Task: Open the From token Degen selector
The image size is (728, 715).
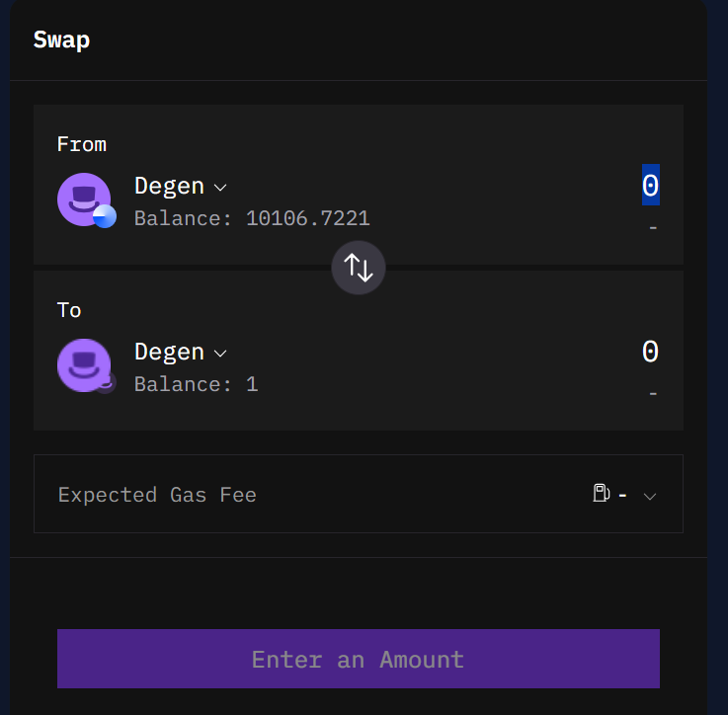Action: (x=181, y=187)
